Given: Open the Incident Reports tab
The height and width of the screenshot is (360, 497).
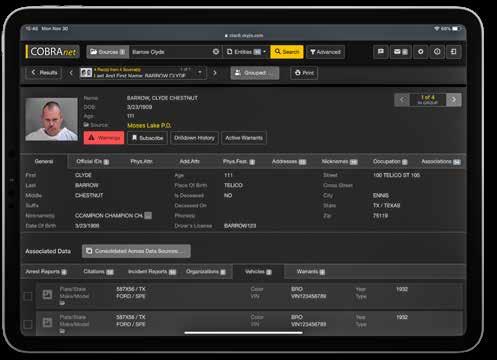Looking at the screenshot, I should coord(152,272).
